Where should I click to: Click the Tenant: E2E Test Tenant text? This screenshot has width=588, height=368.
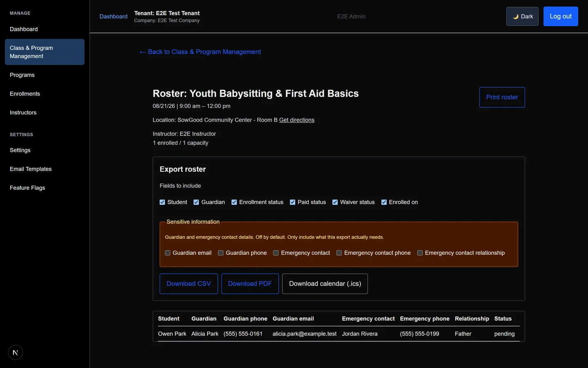(167, 13)
